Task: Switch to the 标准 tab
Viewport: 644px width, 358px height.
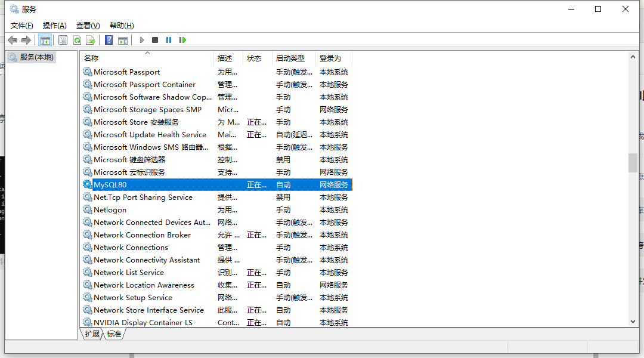Action: tap(114, 334)
